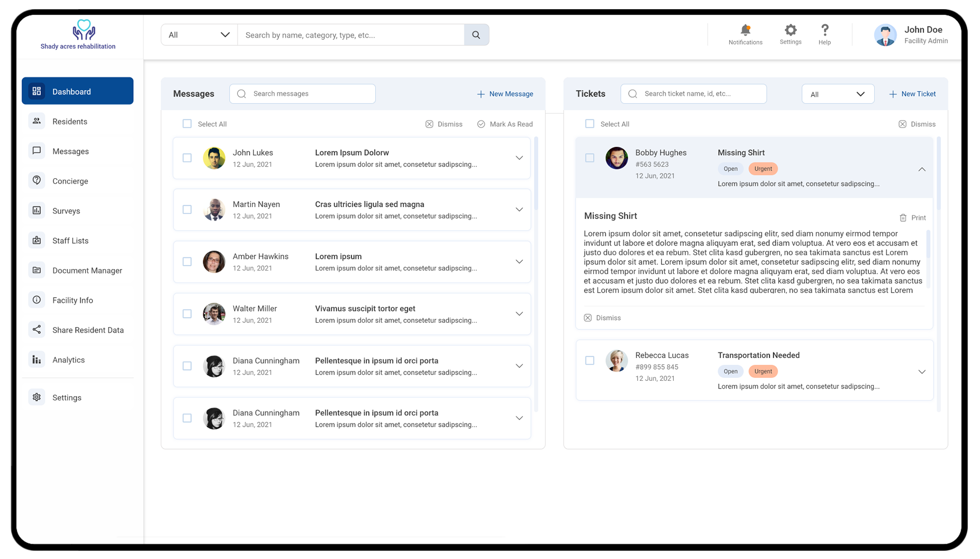Screen dimensions: 980x559
Task: Expand the Amber Hawkins message
Action: (519, 261)
